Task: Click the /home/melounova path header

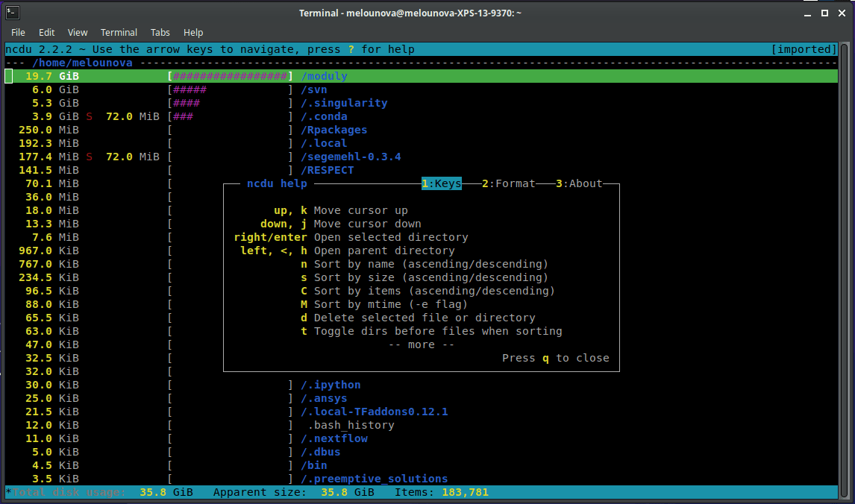Action: click(x=82, y=63)
